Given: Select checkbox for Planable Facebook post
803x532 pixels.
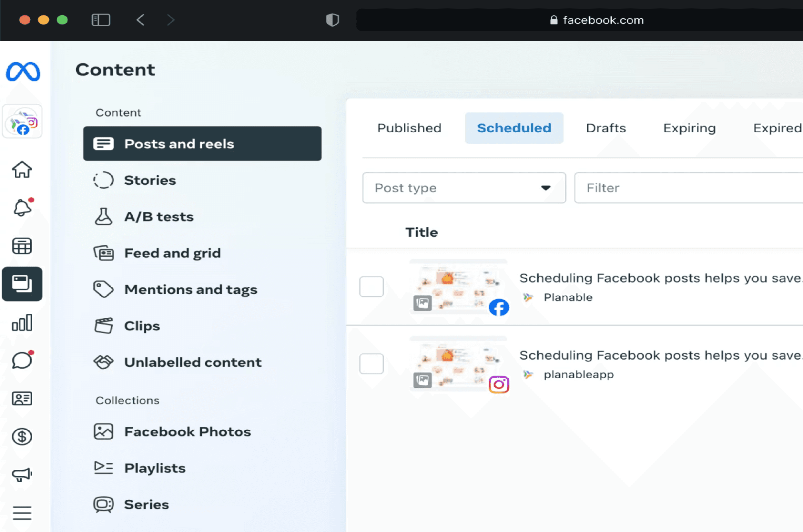Looking at the screenshot, I should point(371,287).
